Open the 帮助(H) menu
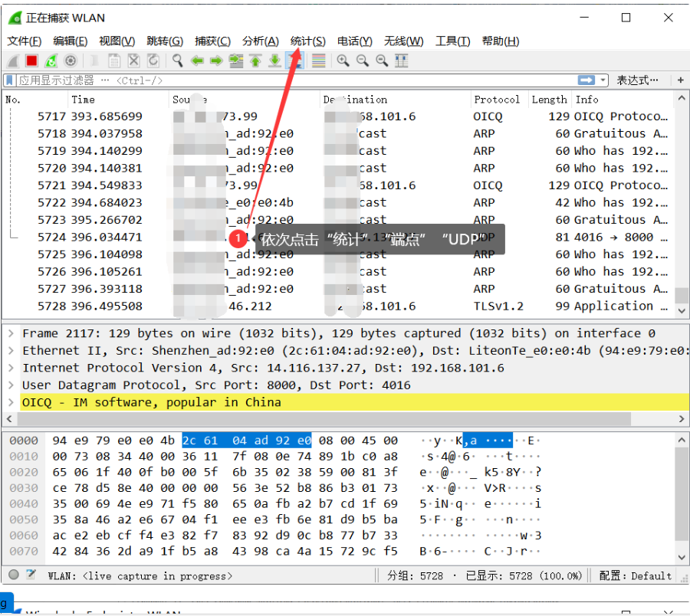Viewport: 690px width, 616px height. pyautogui.click(x=501, y=41)
